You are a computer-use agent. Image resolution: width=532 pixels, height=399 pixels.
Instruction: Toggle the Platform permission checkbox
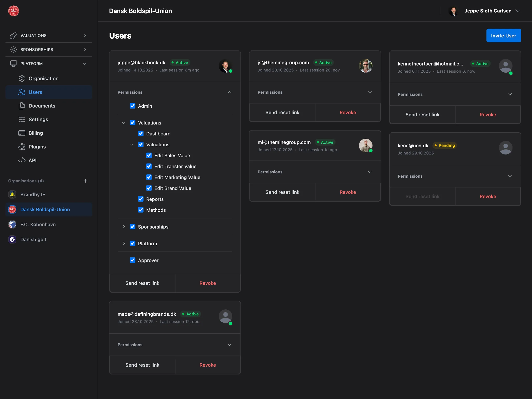point(133,243)
